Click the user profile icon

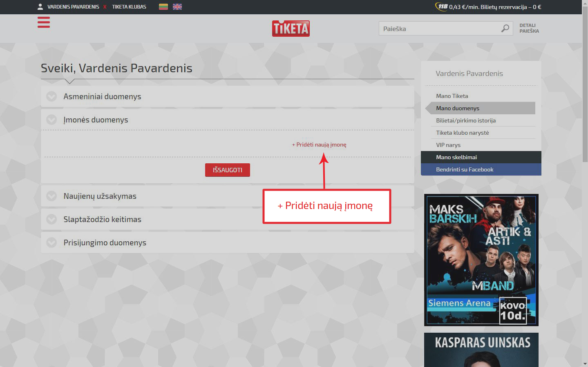(x=40, y=7)
